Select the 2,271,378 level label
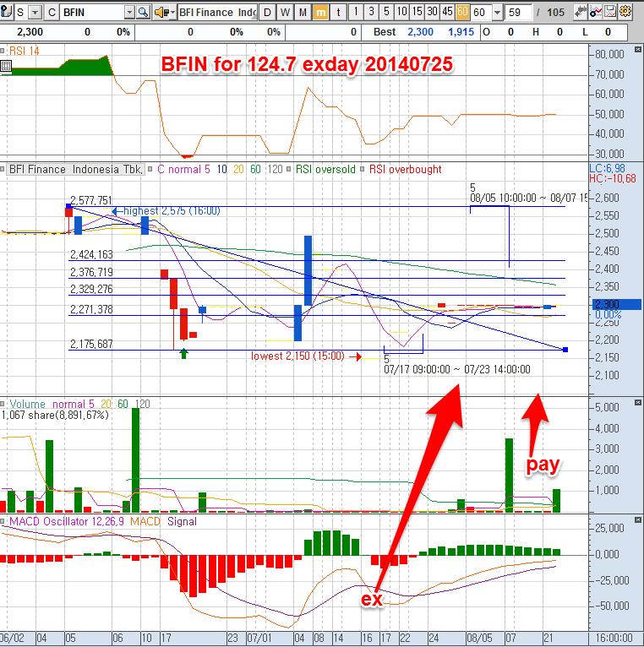Screen dimensions: 644x647 coord(91,309)
